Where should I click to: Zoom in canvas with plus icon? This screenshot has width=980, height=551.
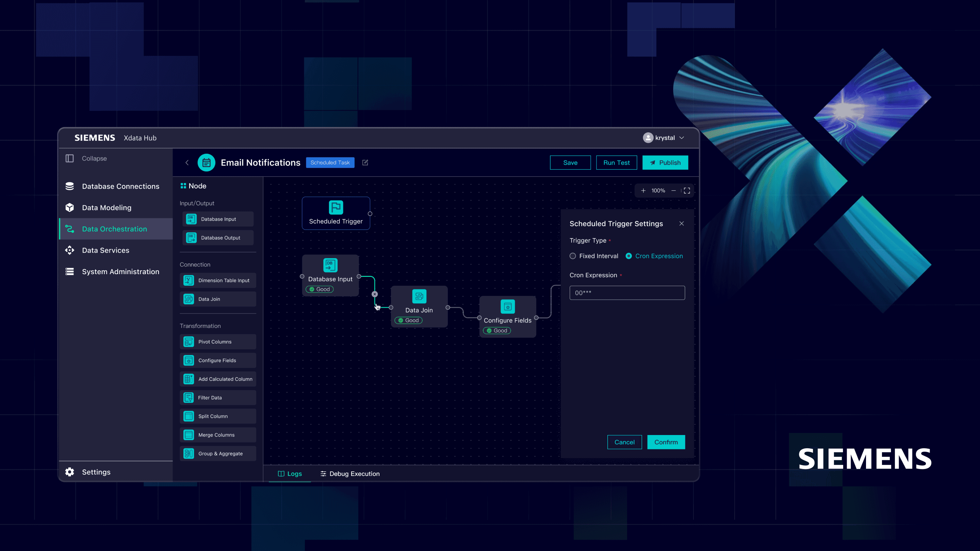click(643, 190)
